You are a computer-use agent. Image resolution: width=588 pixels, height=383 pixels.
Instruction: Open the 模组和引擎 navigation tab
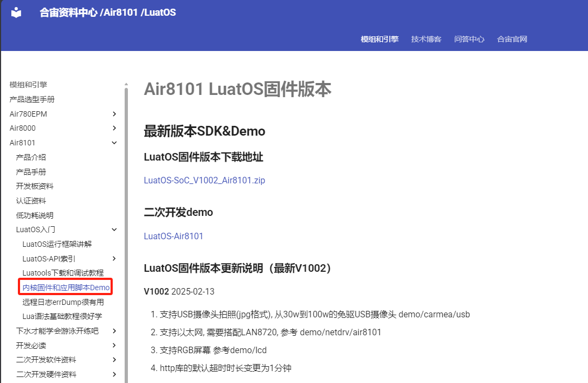[x=379, y=39]
